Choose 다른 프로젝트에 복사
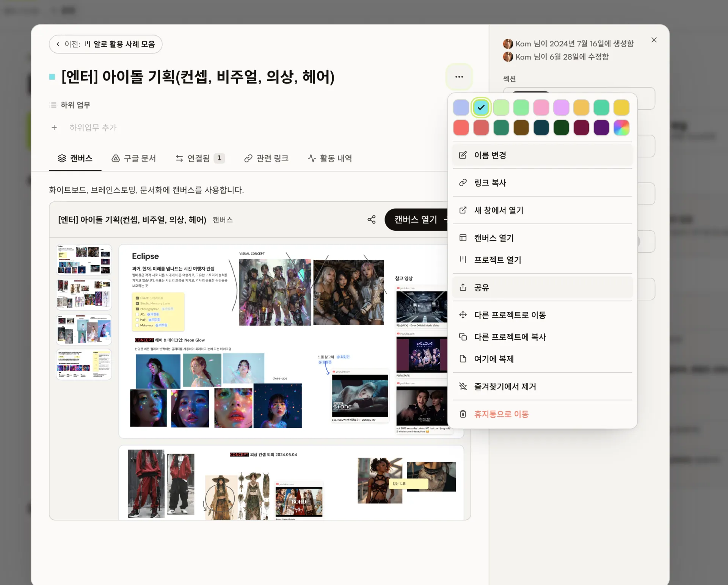Viewport: 728px width, 585px height. 542,337
